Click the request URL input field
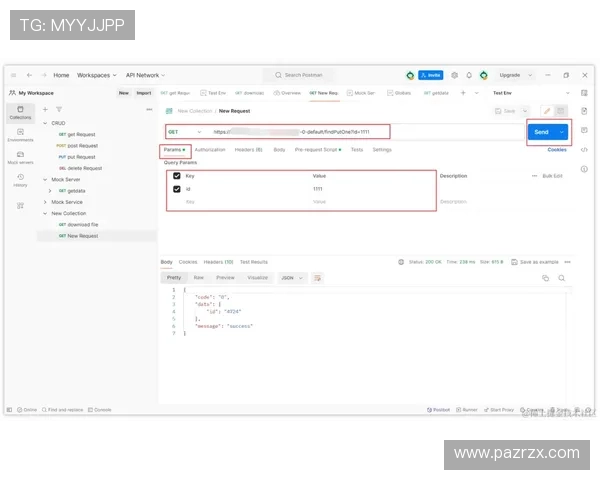Viewport: 600px width, 480px height. [x=298, y=132]
